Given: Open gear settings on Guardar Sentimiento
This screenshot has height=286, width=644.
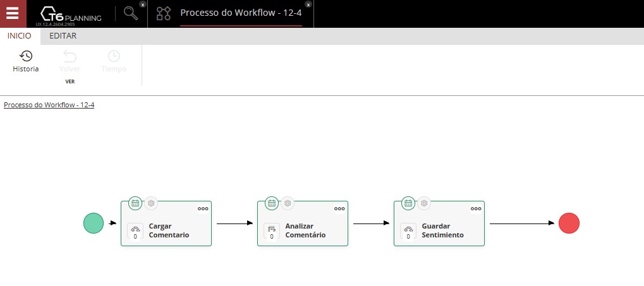Looking at the screenshot, I should 424,203.
